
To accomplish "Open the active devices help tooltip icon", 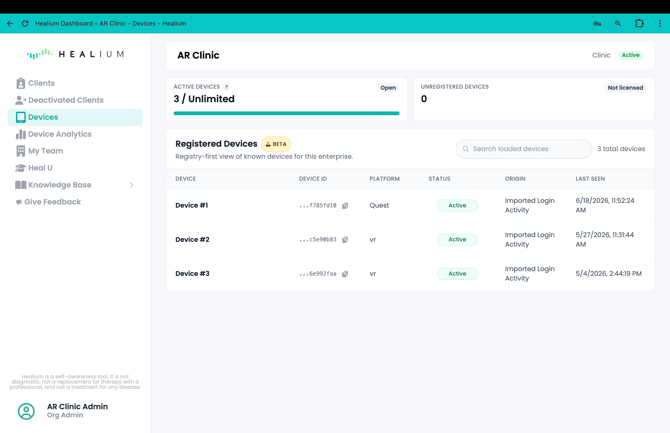I will click(x=226, y=87).
